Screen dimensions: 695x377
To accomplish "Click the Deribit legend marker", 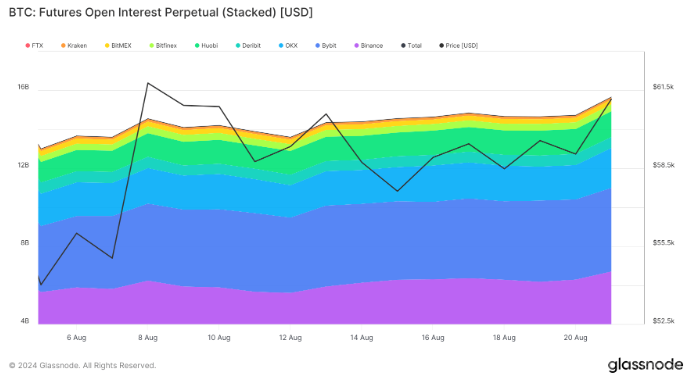I will pos(238,46).
